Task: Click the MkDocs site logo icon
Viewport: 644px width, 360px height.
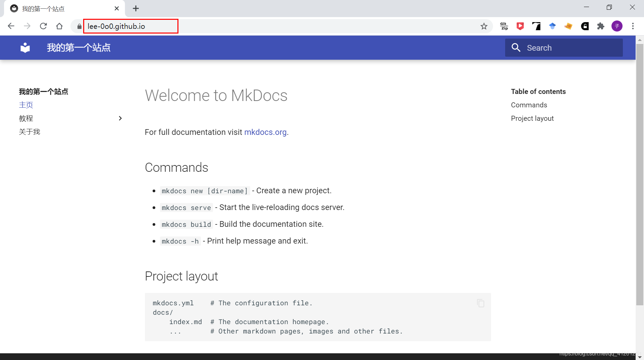Action: [x=25, y=48]
